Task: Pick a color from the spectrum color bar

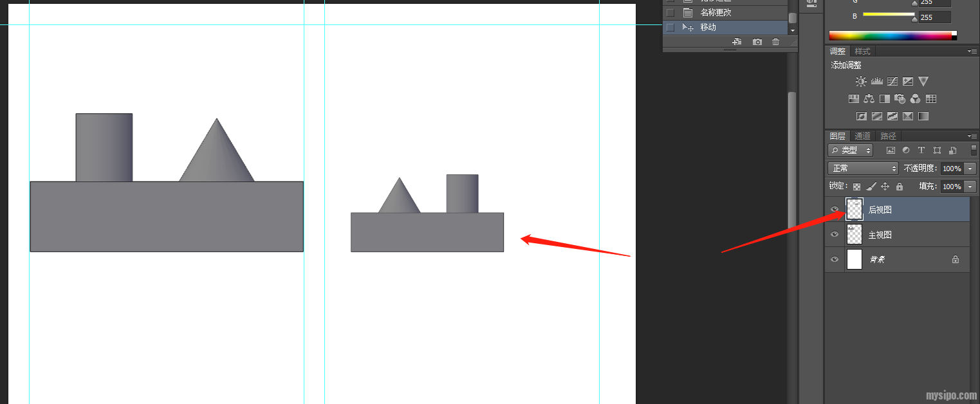Action: [x=888, y=36]
